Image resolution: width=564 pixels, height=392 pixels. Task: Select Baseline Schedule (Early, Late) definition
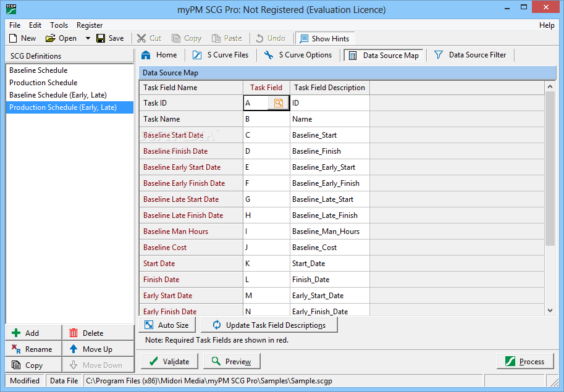[69, 95]
